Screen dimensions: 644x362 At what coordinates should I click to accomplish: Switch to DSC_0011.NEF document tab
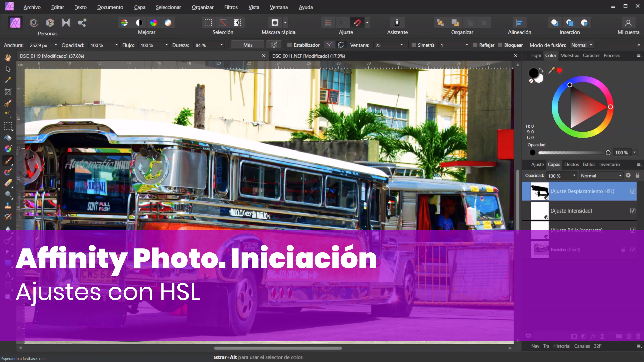click(309, 56)
